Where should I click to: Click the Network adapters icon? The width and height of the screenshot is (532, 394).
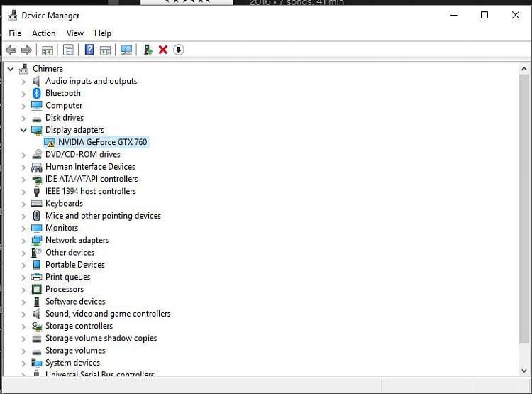(x=36, y=241)
